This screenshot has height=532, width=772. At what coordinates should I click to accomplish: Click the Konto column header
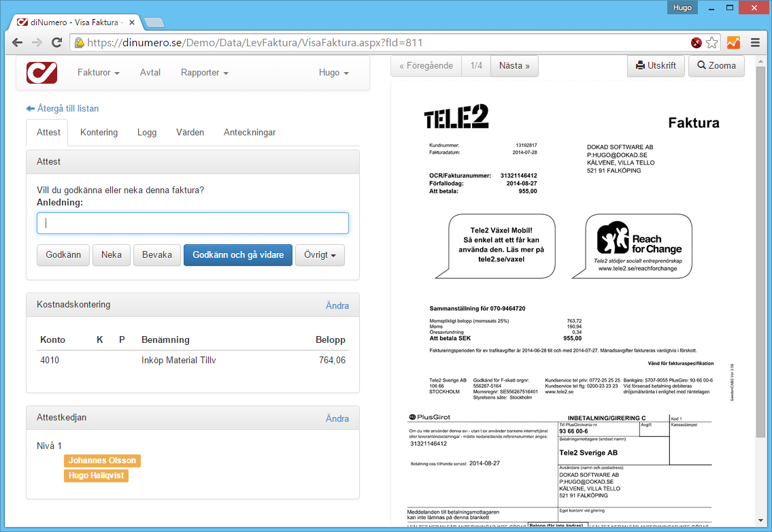[x=52, y=339]
